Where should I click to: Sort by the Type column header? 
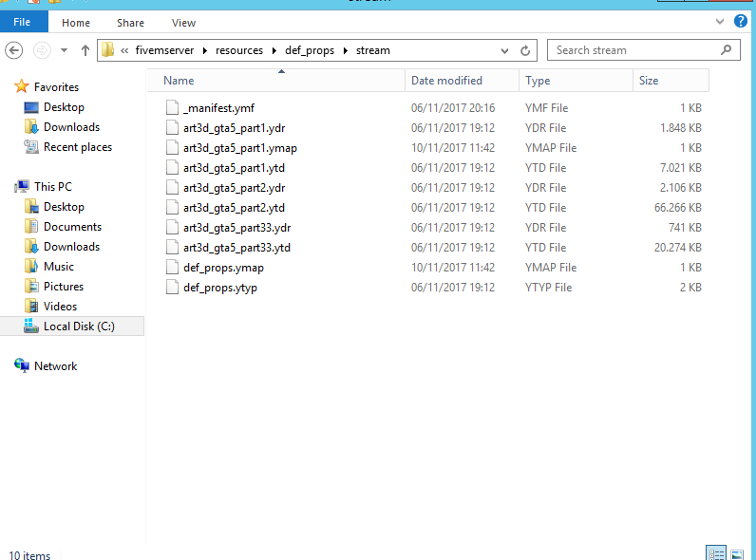(x=576, y=81)
